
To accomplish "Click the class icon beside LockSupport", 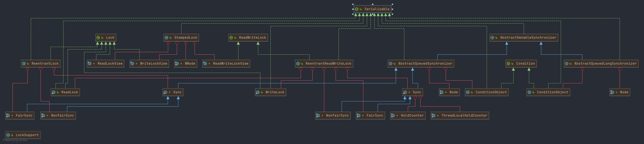I will [x=8, y=135].
